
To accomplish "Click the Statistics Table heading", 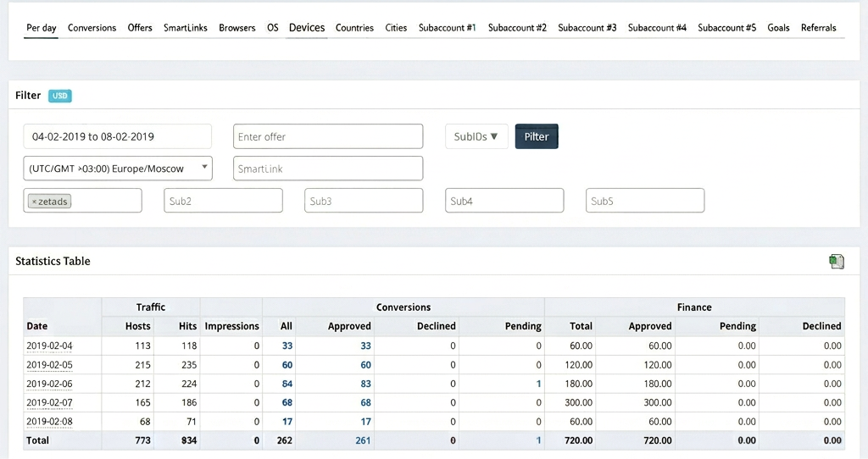I will (x=53, y=261).
